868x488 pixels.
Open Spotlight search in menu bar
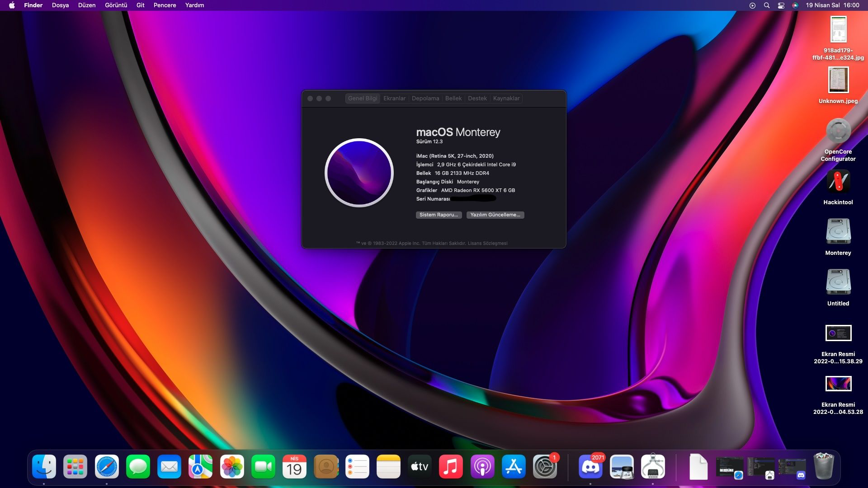tap(767, 5)
